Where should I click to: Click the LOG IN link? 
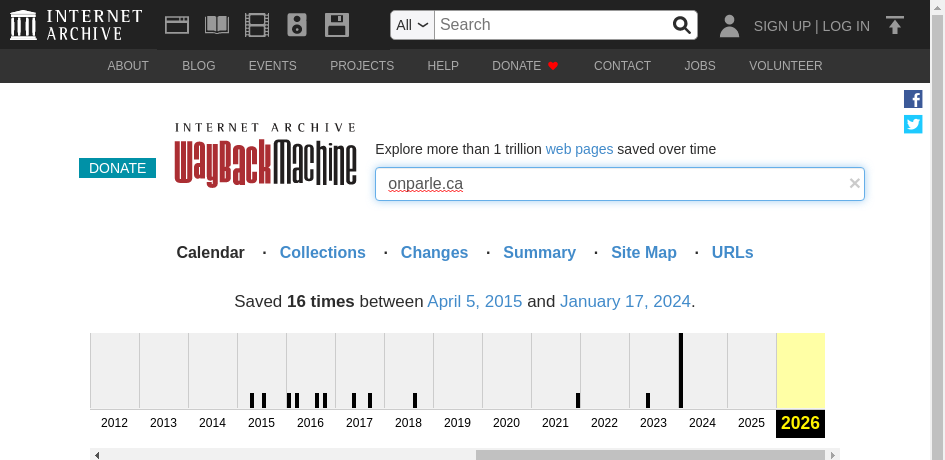click(846, 26)
